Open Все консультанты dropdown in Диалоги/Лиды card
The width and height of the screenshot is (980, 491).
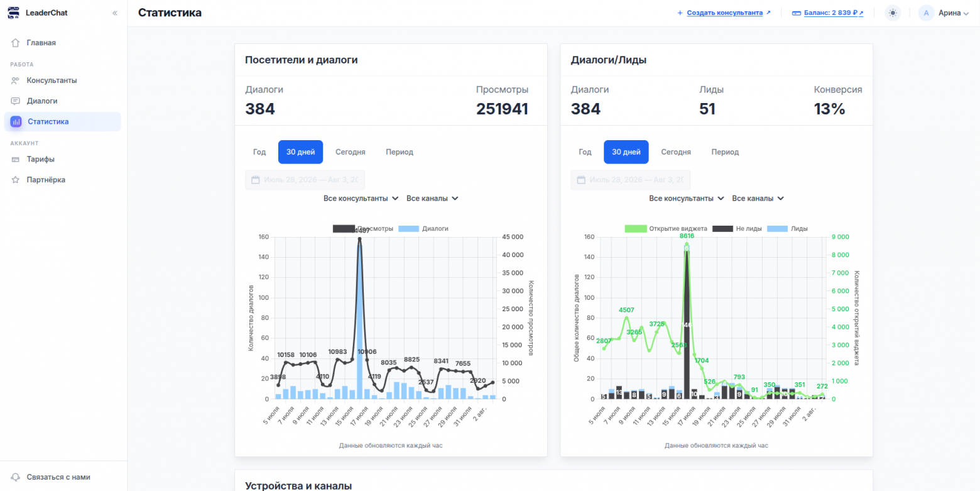click(x=687, y=198)
